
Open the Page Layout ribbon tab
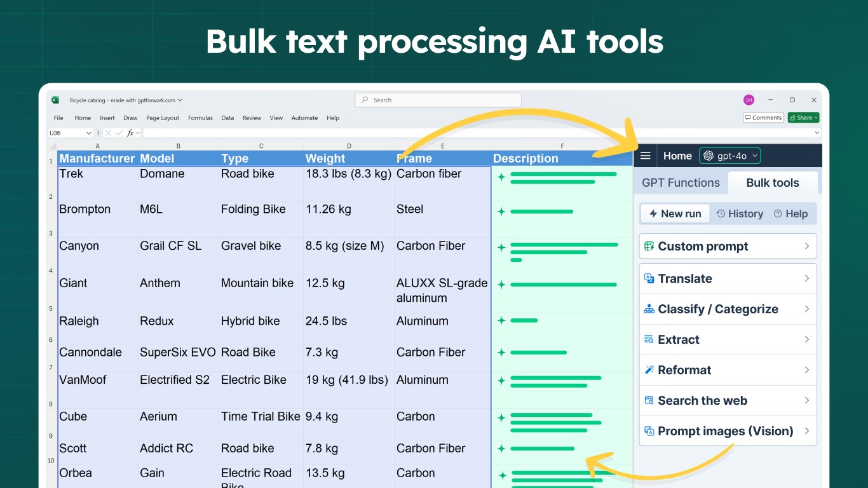tap(163, 118)
